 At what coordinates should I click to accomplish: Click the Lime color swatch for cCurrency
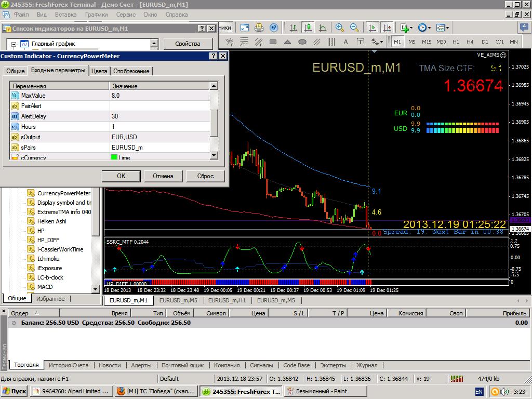(114, 157)
